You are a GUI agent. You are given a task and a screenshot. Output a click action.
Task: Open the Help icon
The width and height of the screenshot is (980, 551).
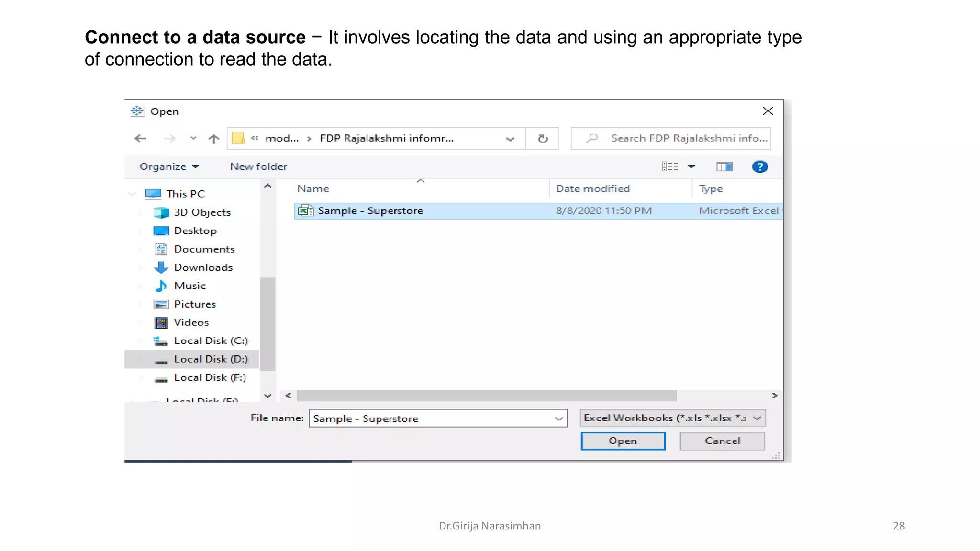[760, 166]
